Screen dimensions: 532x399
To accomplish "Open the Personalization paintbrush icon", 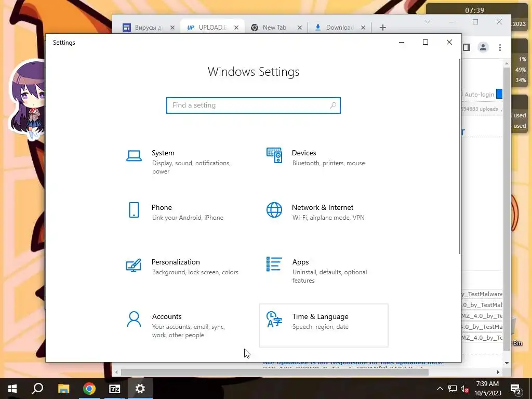I will click(134, 265).
